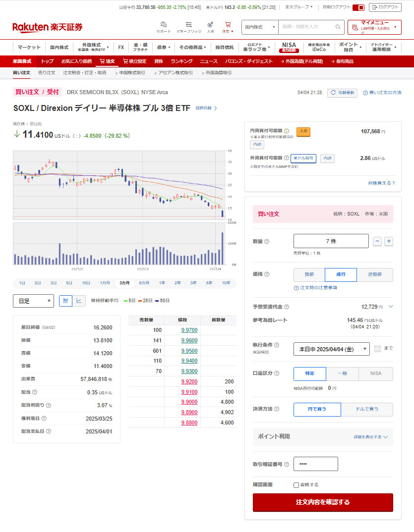
Task: Expand the 予想受渡代金 details chevron
Action: tap(391, 307)
